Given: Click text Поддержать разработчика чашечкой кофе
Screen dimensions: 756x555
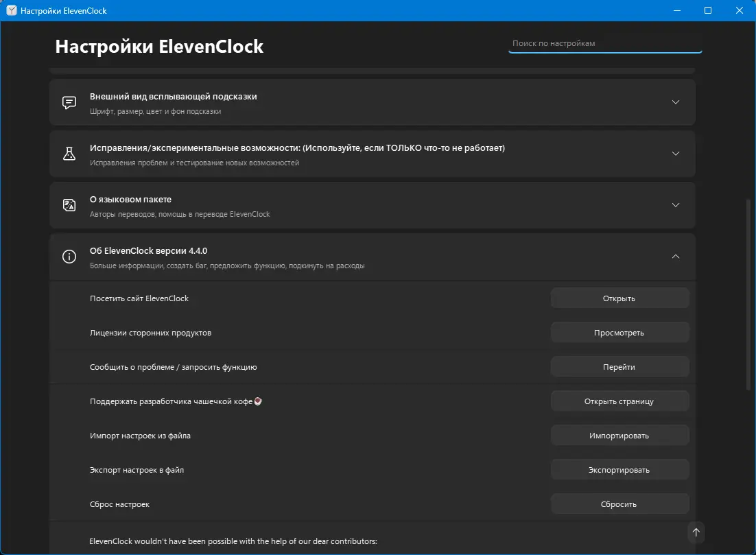Looking at the screenshot, I should 171,401.
